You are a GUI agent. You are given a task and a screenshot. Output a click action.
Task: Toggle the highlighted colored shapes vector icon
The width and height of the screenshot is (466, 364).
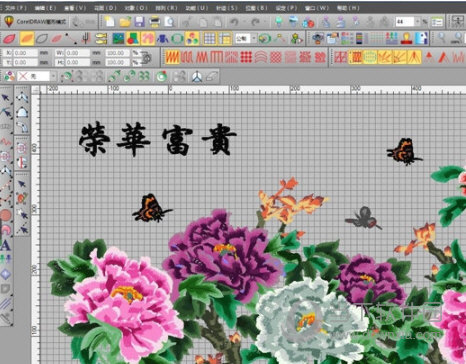point(133,38)
